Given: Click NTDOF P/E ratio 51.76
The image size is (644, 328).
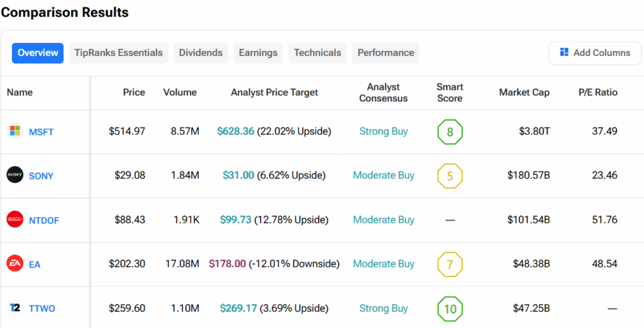Looking at the screenshot, I should (605, 220).
